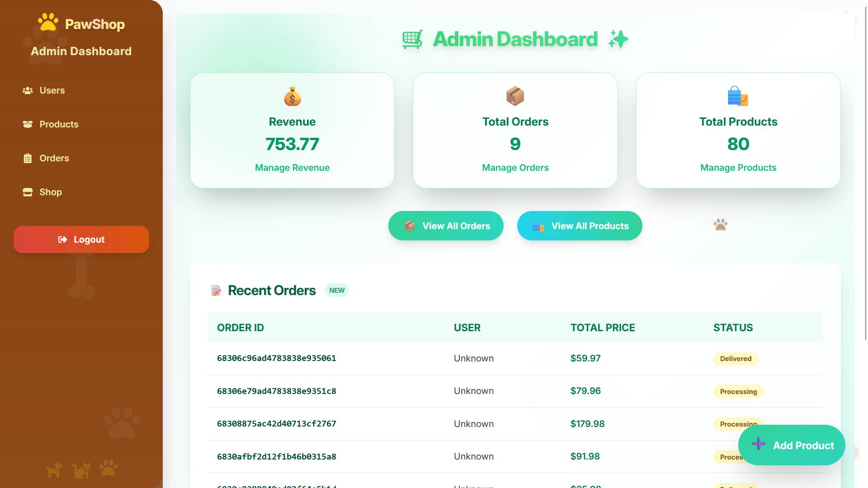Viewport: 868px width, 488px height.
Task: Open Products in the sidebar menu
Action: pyautogui.click(x=59, y=124)
